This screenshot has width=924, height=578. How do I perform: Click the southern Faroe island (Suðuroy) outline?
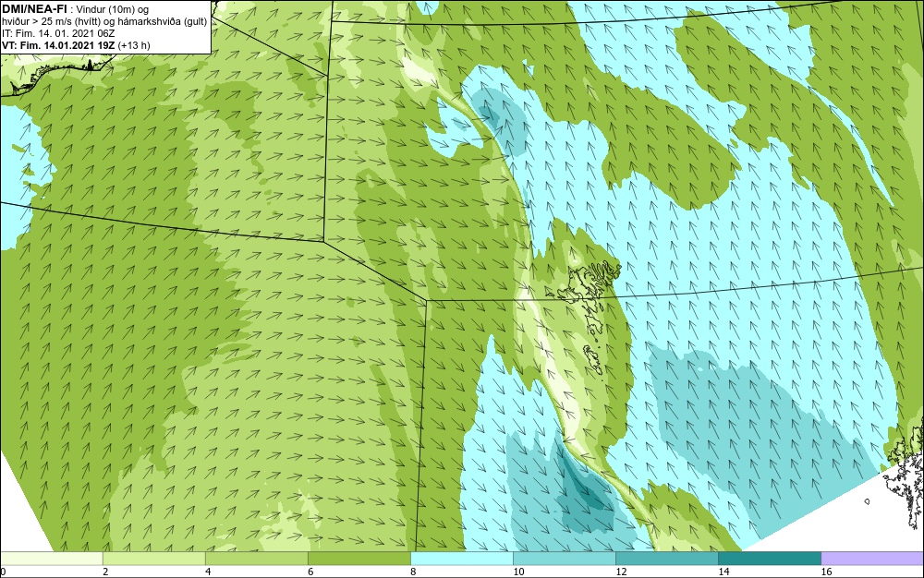click(x=594, y=360)
